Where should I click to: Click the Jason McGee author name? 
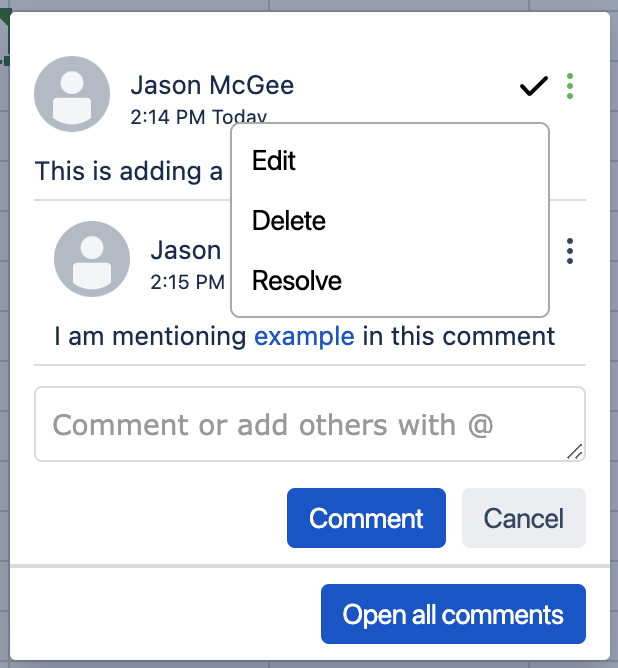coord(212,85)
